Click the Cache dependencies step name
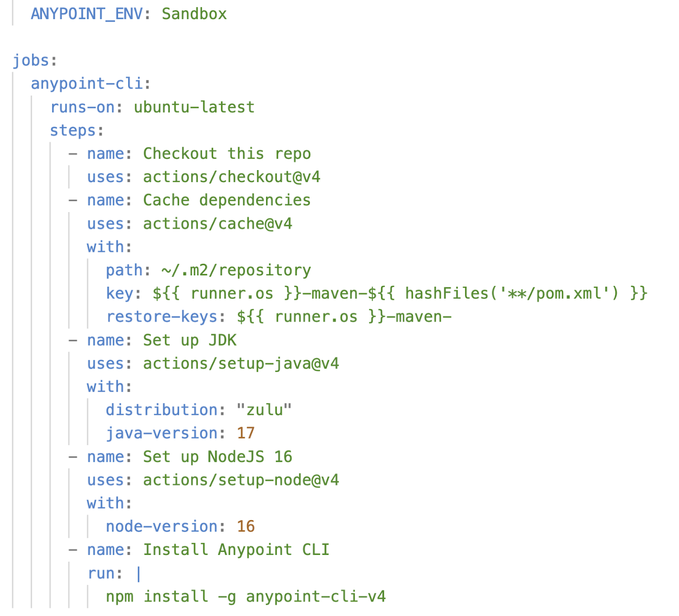This screenshot has width=679, height=616. (x=227, y=201)
